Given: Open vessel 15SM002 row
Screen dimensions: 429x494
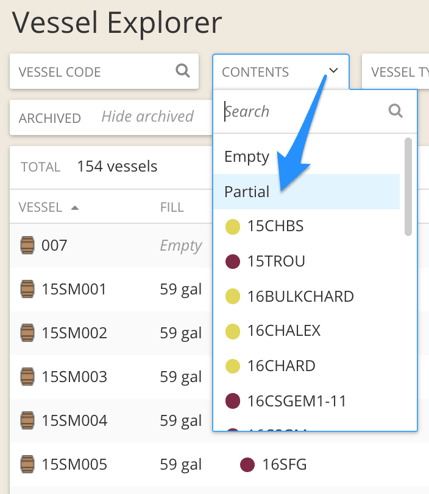Looking at the screenshot, I should pos(111,333).
